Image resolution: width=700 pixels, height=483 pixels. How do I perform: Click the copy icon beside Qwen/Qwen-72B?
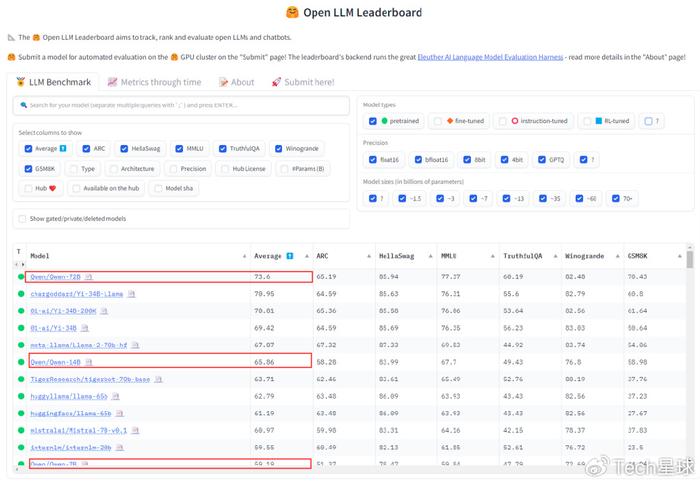[x=89, y=277]
